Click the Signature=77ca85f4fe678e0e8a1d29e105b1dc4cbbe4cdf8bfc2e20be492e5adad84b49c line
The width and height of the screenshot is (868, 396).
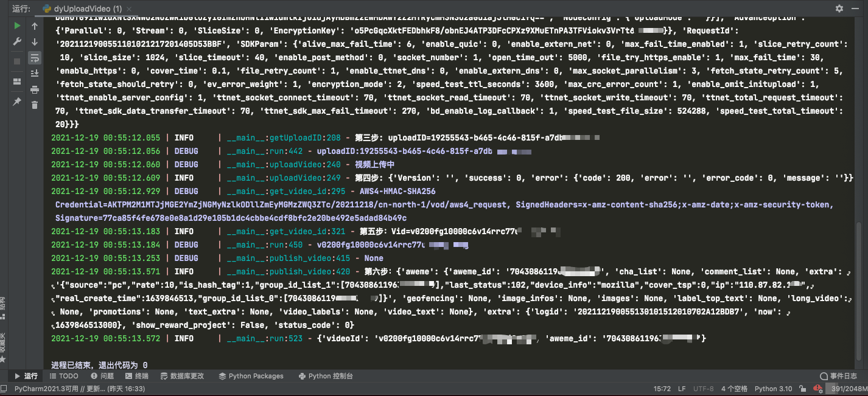tap(231, 218)
